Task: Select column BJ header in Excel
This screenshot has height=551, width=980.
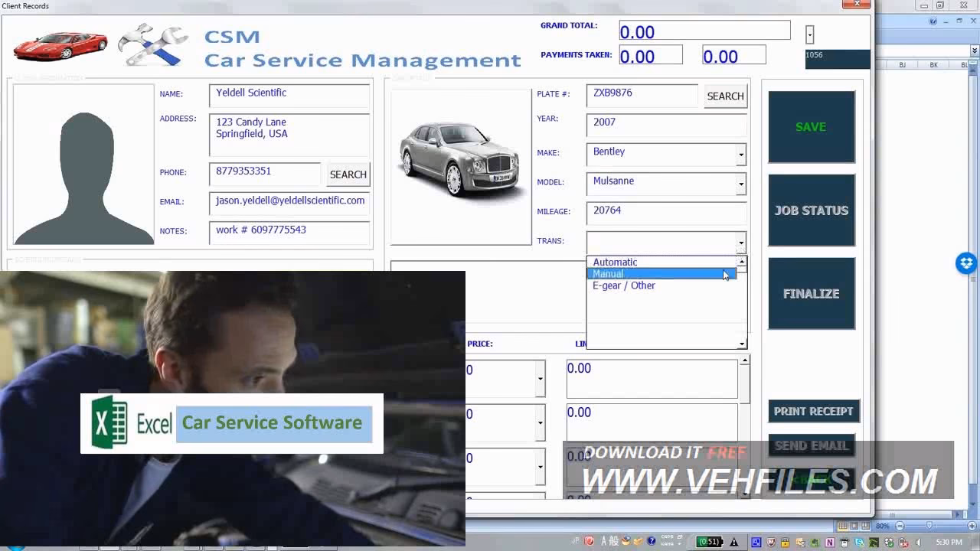Action: pyautogui.click(x=902, y=65)
